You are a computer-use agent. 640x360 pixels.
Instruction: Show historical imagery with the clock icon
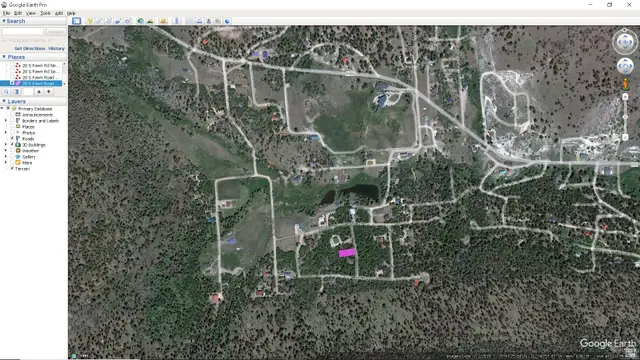140,21
